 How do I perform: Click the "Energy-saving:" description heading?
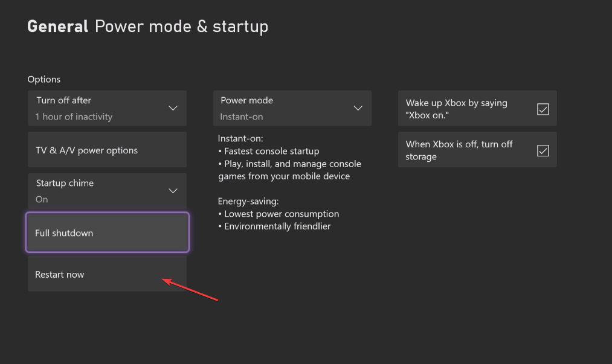click(x=248, y=200)
